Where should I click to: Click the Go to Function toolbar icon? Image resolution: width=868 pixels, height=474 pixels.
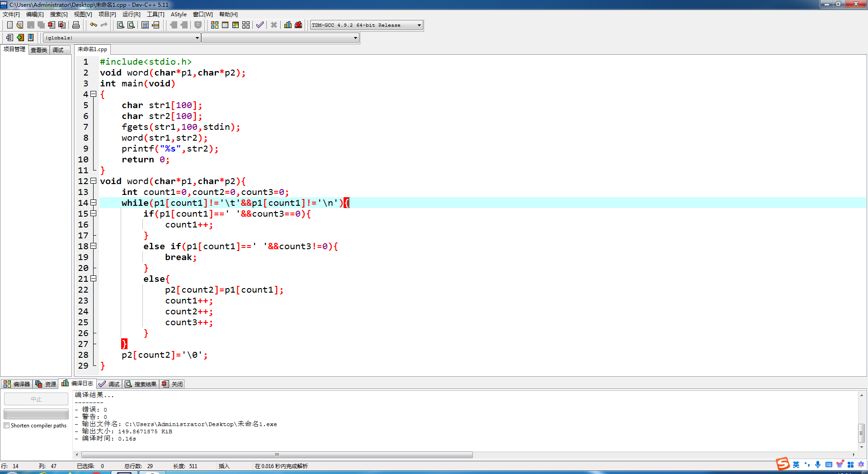(x=145, y=25)
